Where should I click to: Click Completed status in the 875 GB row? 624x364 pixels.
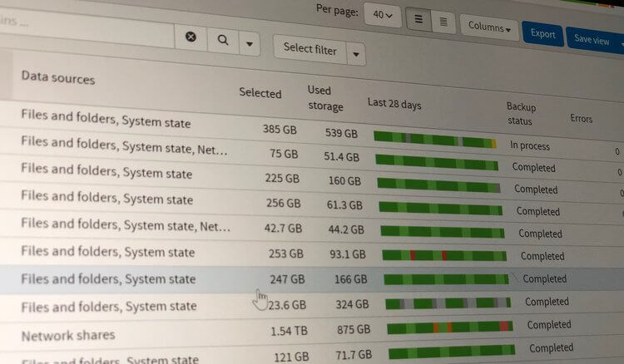click(549, 325)
